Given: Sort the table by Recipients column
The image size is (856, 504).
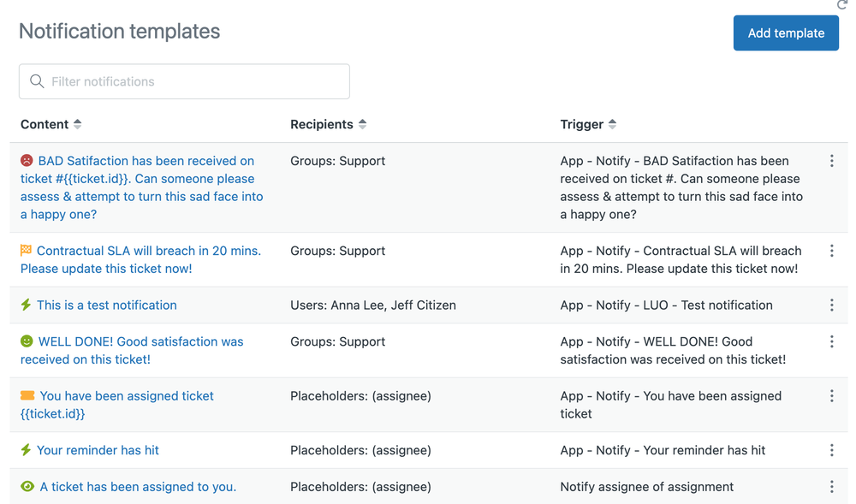Looking at the screenshot, I should [x=363, y=124].
